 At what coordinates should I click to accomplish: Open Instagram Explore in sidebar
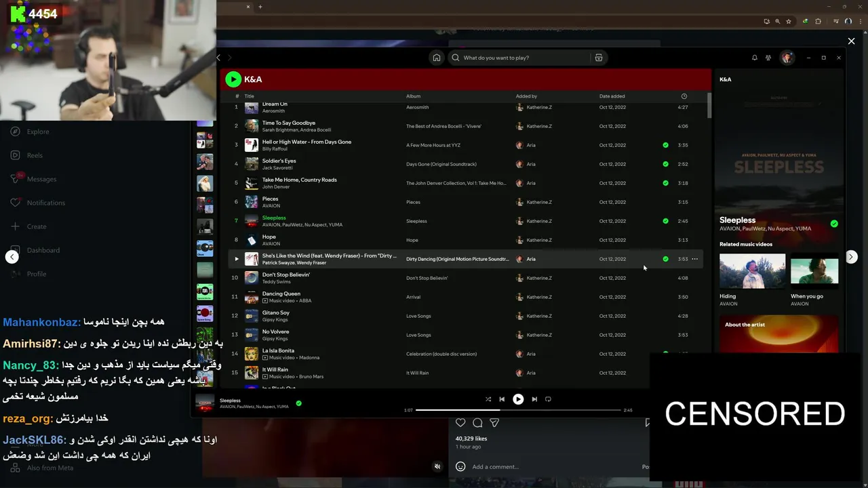coord(30,131)
